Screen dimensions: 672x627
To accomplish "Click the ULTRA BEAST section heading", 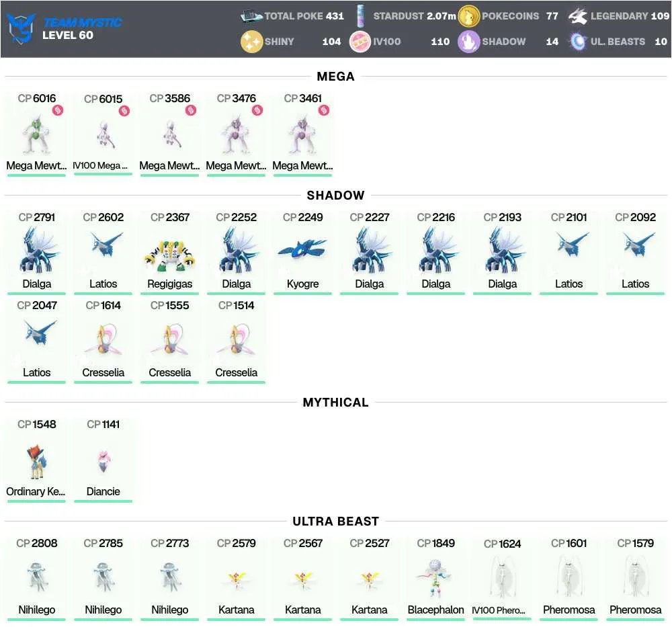I will [335, 521].
